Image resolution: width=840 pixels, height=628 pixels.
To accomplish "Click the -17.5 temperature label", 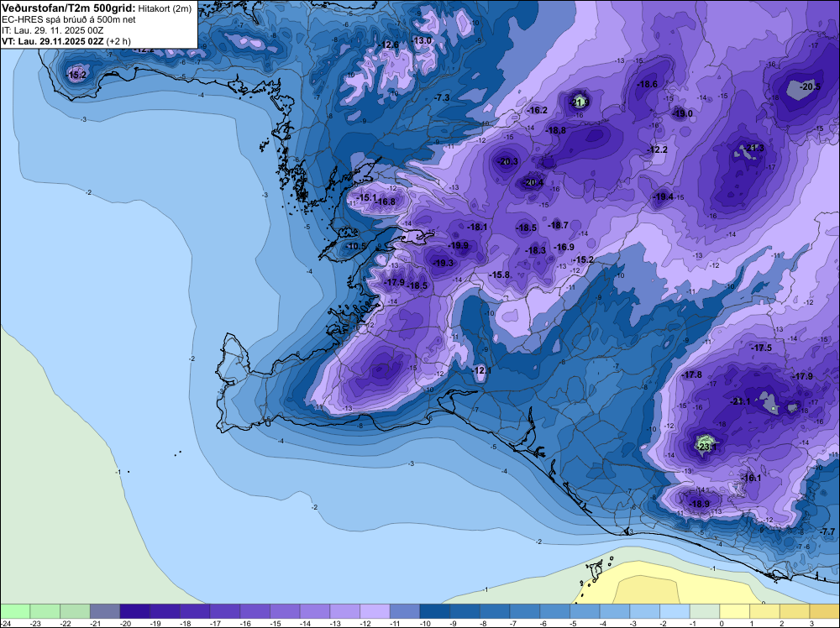I will tap(761, 348).
